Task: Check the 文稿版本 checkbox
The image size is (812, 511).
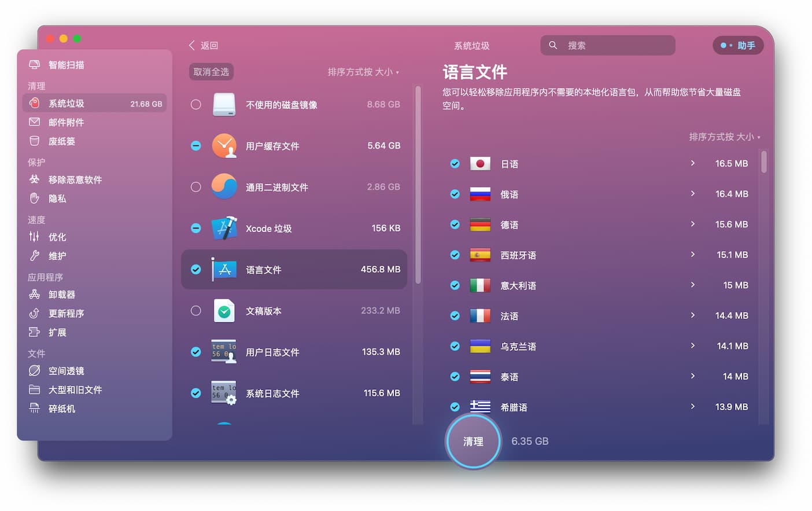Action: tap(196, 311)
